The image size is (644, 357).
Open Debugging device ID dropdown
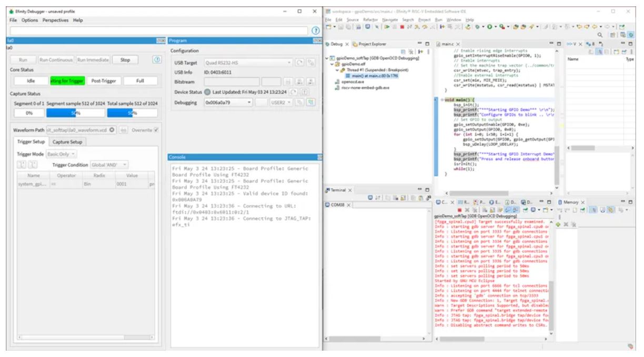click(228, 103)
